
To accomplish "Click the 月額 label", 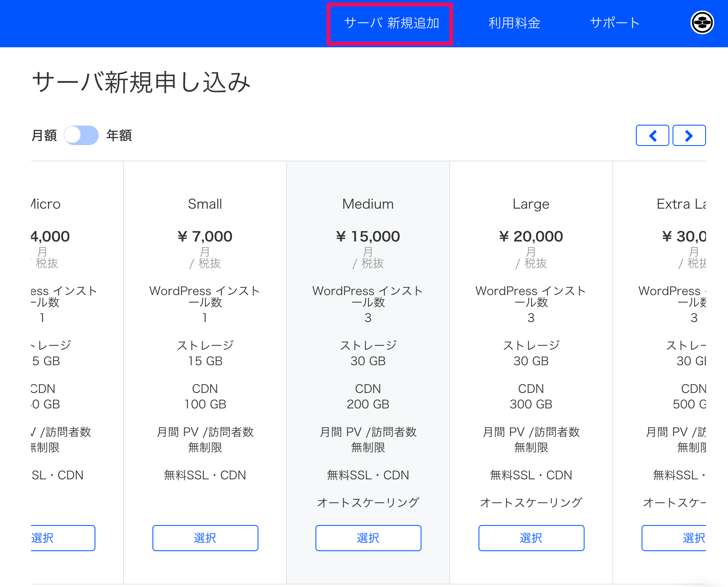I will pyautogui.click(x=44, y=135).
